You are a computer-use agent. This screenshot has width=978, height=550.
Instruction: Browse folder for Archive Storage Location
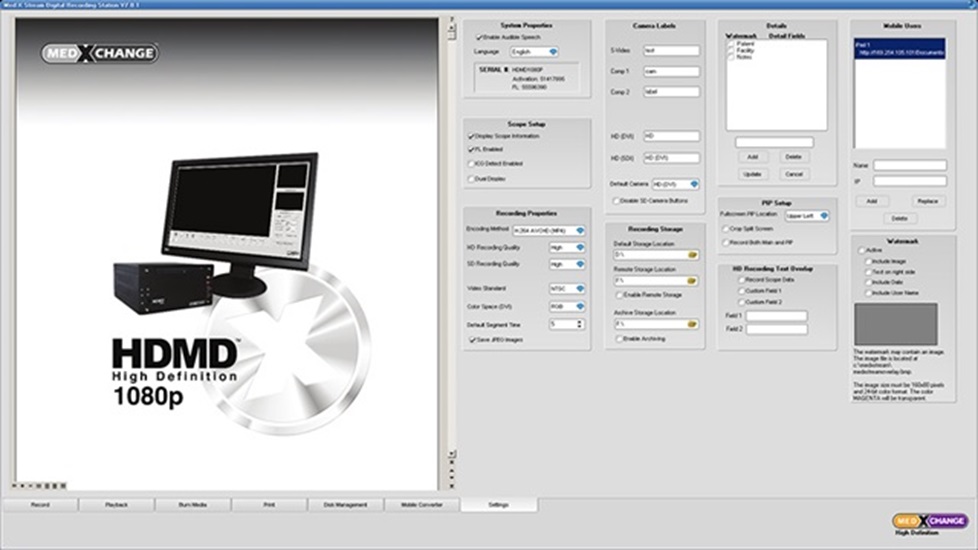(692, 324)
